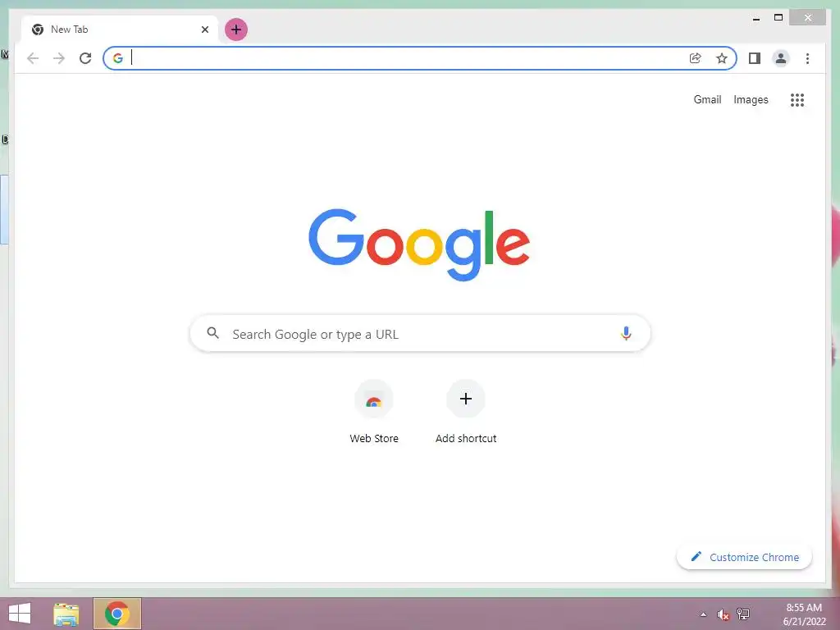This screenshot has height=630, width=840.
Task: Open a new tab with the plus button
Action: [235, 30]
